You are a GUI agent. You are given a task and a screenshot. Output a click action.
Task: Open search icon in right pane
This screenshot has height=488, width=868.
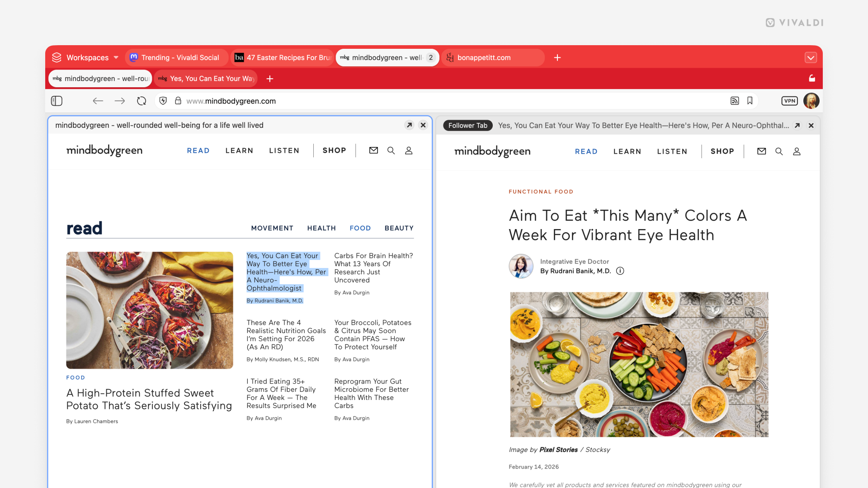(779, 151)
